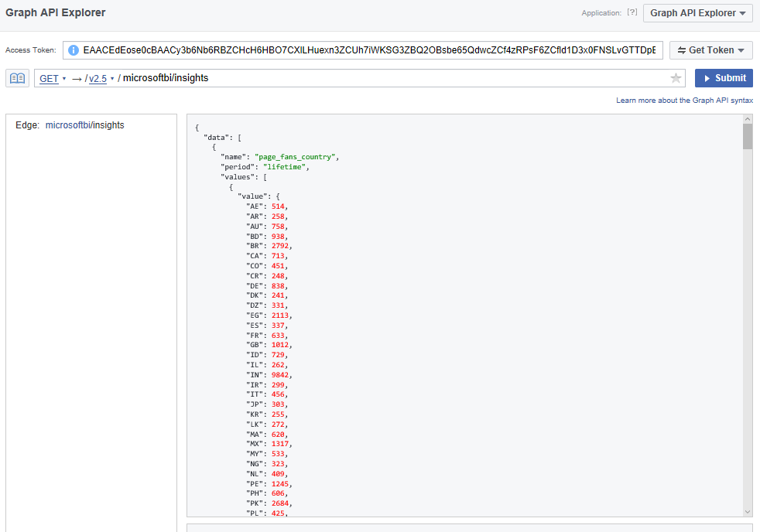Open the Graph API Explorer application dropdown
This screenshot has width=760, height=532.
tap(697, 13)
